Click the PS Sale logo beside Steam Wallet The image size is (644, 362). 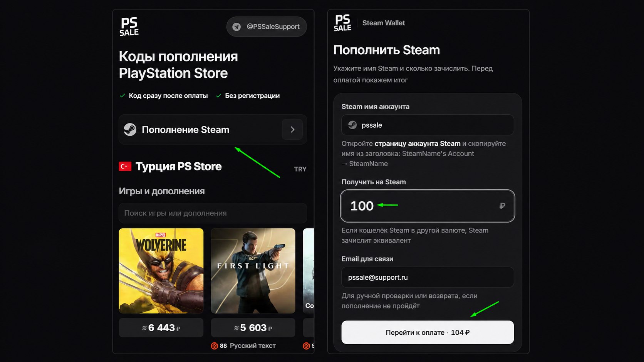pos(342,23)
